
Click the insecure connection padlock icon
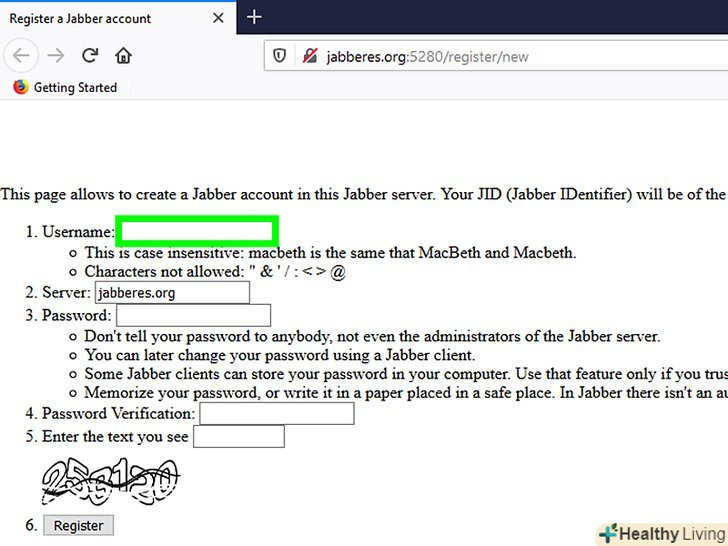(310, 56)
